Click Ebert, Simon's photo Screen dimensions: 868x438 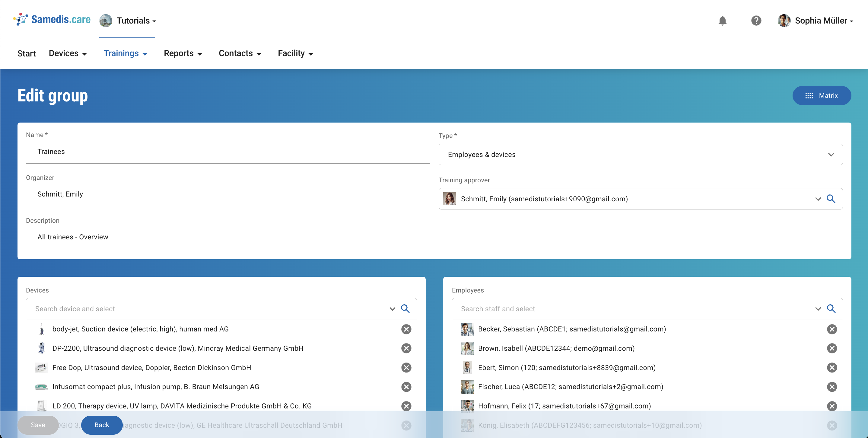pyautogui.click(x=467, y=368)
